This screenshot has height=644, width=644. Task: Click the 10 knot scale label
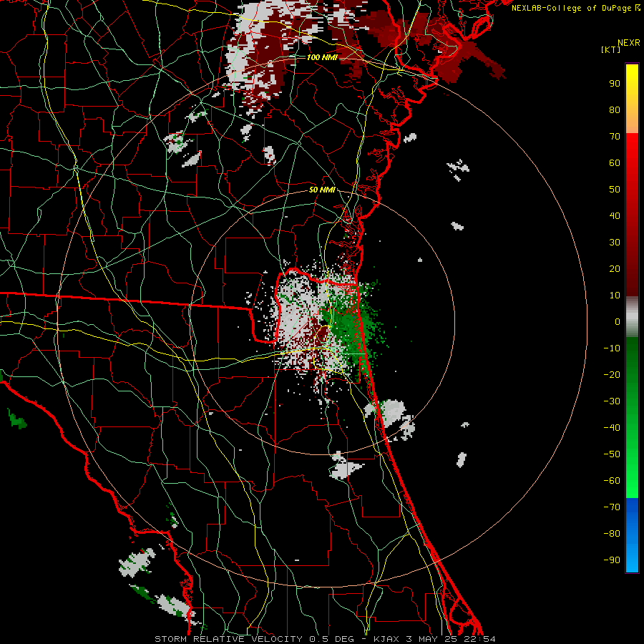click(x=615, y=296)
